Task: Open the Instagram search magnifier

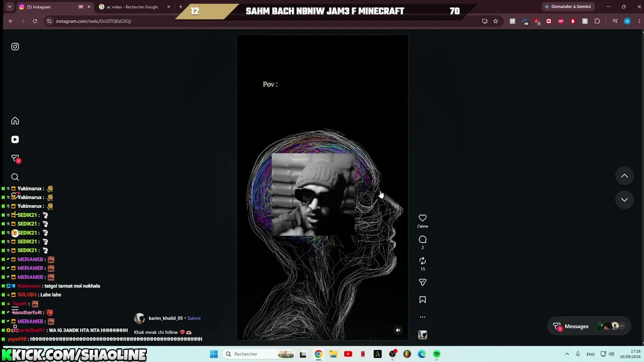Action: (x=15, y=177)
